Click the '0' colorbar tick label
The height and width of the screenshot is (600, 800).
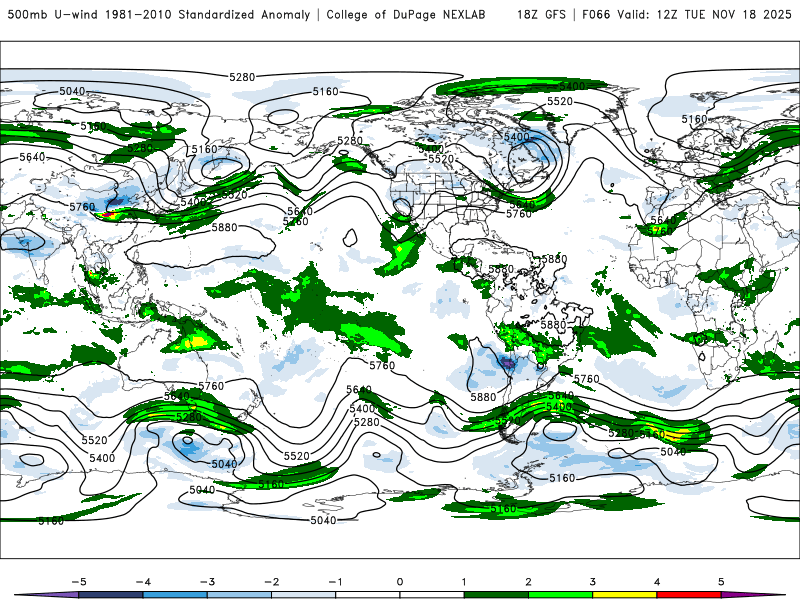pyautogui.click(x=400, y=582)
